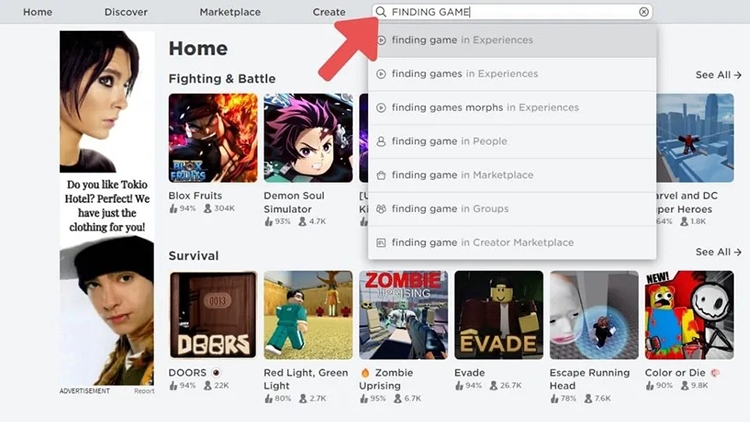Click See All for Fighting & Battle

[x=718, y=75]
